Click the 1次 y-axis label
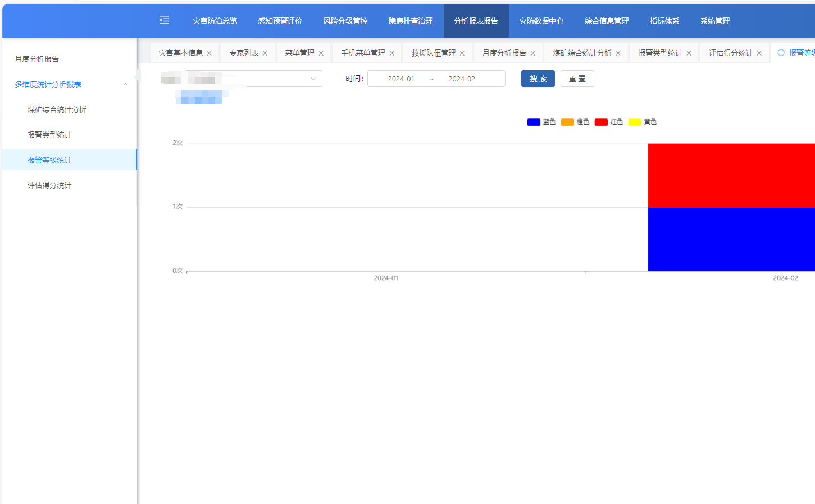The width and height of the screenshot is (815, 504). click(177, 207)
